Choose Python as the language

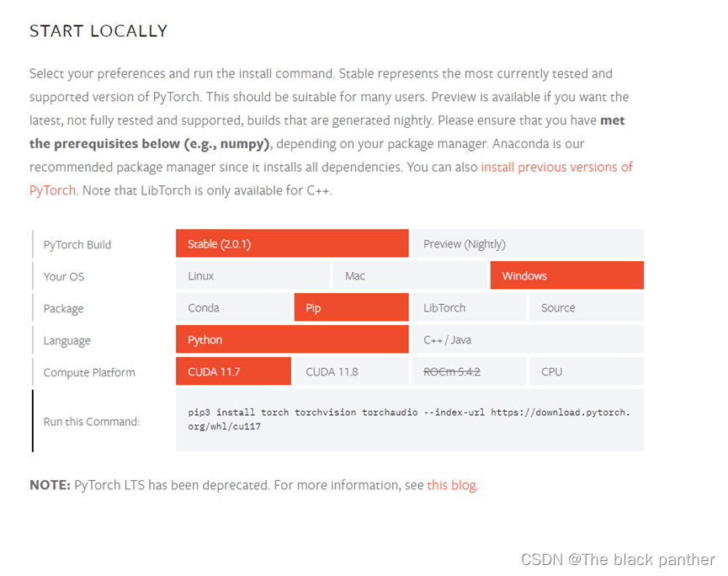click(x=292, y=340)
